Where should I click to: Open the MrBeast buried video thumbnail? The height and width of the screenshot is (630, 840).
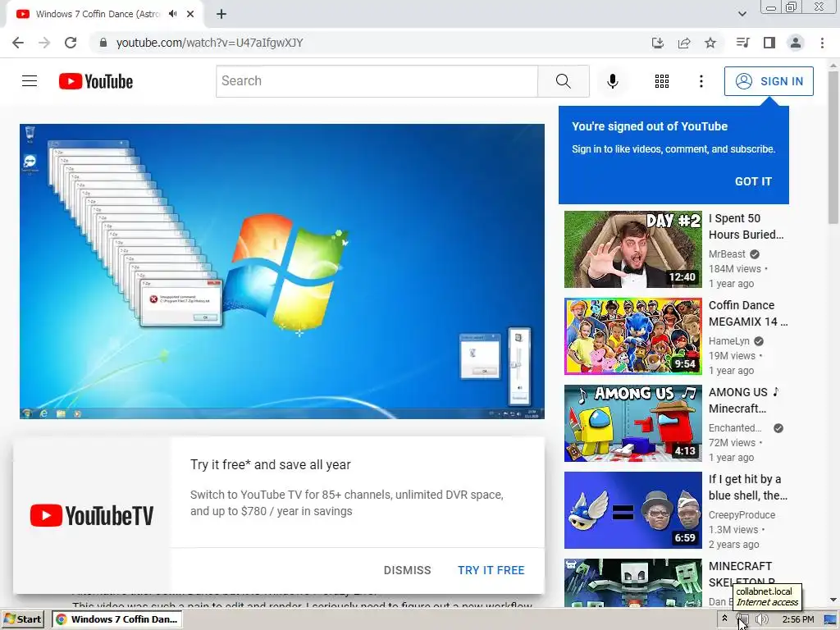click(632, 249)
